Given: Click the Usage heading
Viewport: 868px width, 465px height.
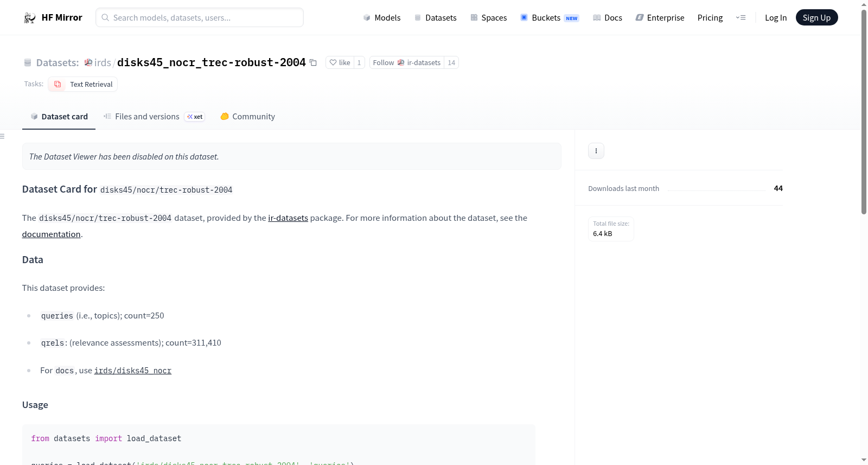Looking at the screenshot, I should (35, 405).
